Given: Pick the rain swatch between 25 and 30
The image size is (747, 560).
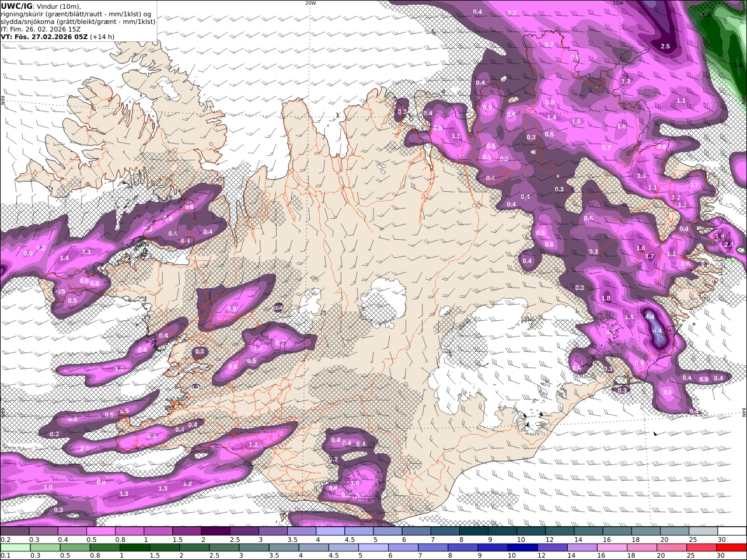Looking at the screenshot, I should 702,548.
